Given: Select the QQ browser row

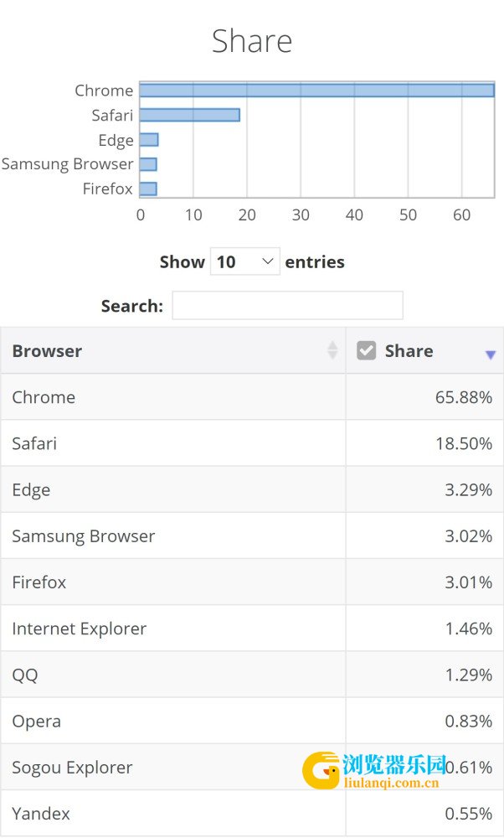Looking at the screenshot, I should [x=252, y=675].
